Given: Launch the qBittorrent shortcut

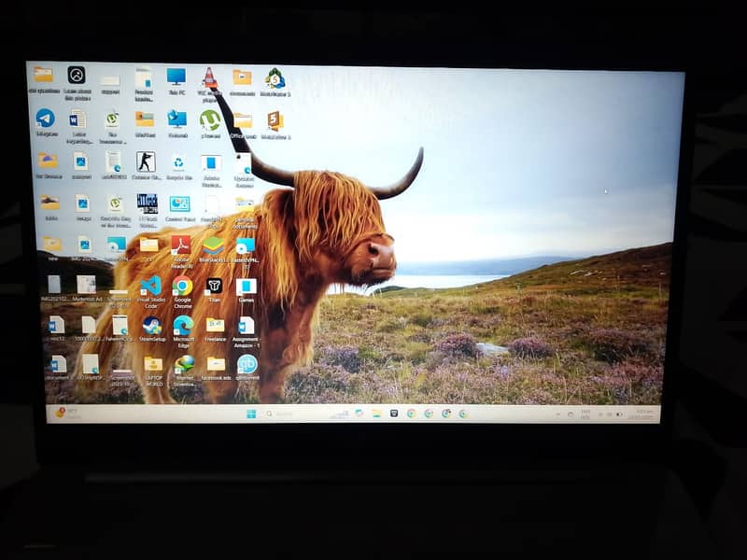Looking at the screenshot, I should tap(247, 365).
